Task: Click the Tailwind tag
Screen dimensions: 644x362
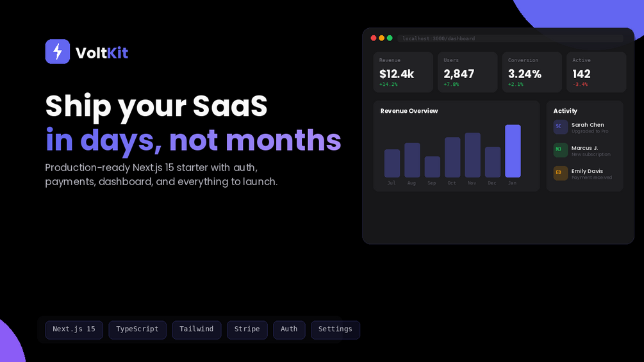Action: (196, 329)
